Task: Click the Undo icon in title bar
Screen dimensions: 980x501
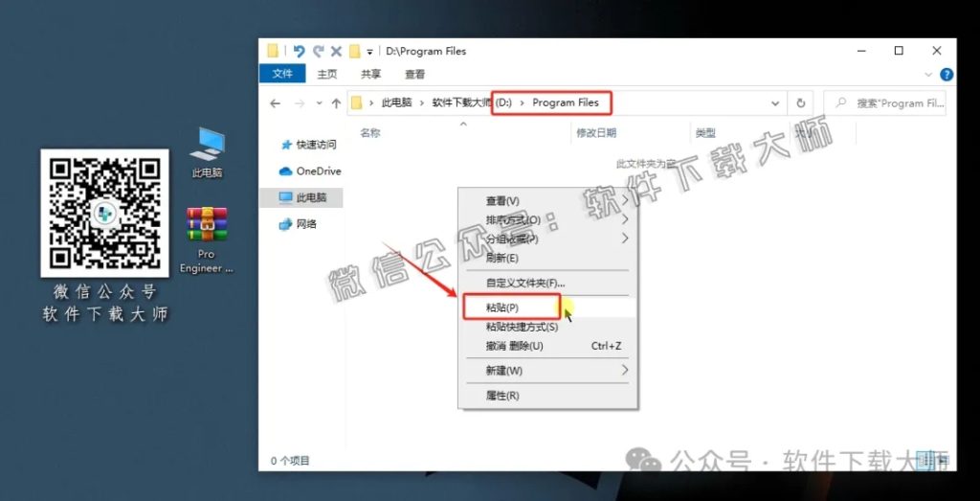Action: [x=300, y=52]
